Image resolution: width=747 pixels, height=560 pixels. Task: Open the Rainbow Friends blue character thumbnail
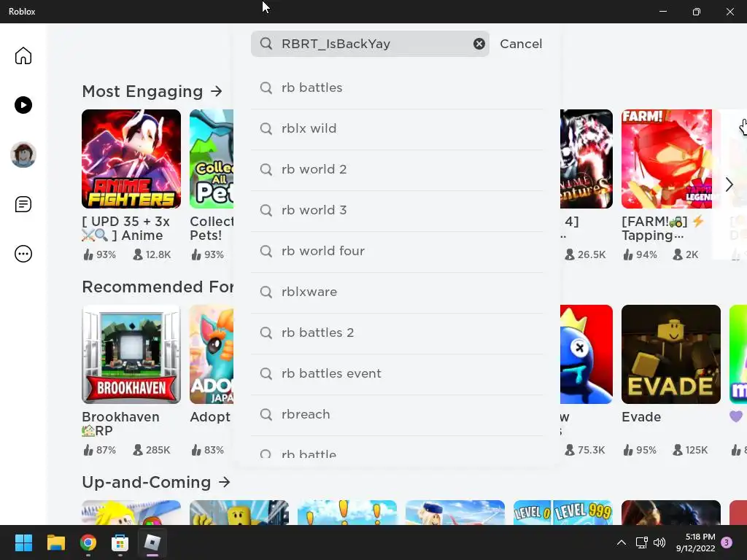click(x=587, y=354)
